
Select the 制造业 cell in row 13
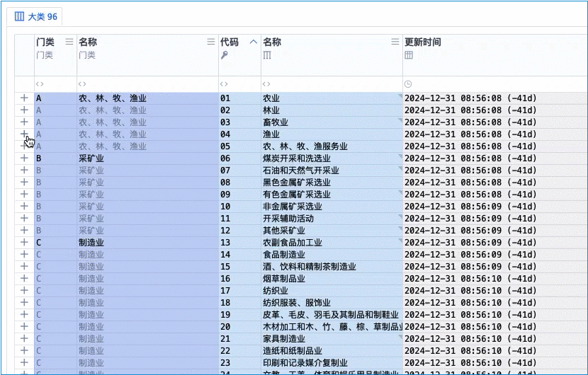click(x=91, y=243)
